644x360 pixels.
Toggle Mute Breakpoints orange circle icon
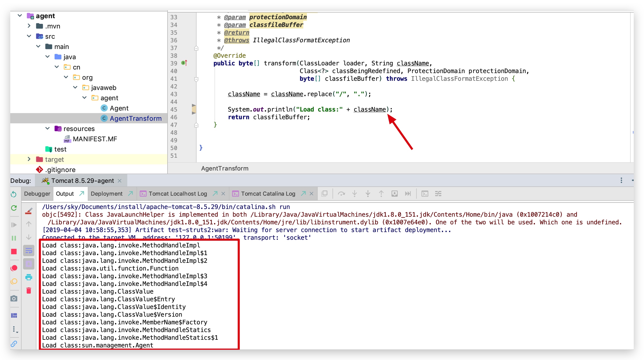14,282
